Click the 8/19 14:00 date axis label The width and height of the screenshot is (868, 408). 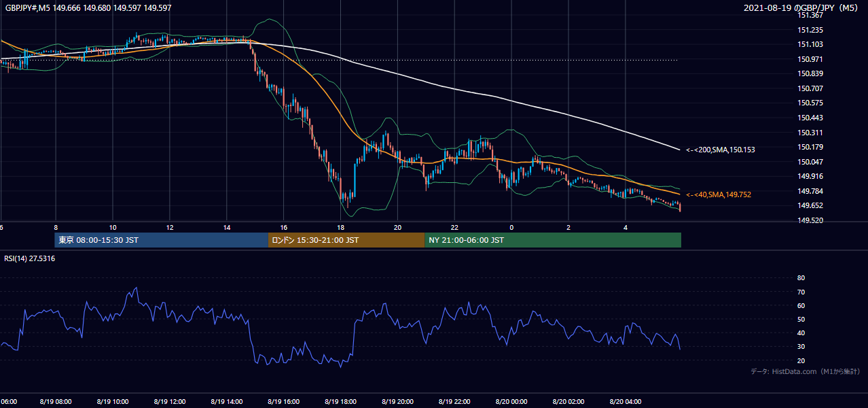click(x=225, y=402)
